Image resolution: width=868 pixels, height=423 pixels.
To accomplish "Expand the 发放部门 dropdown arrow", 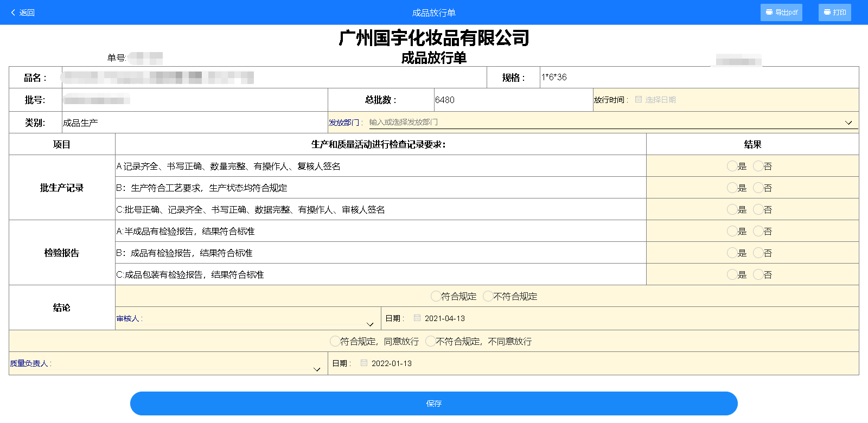I will coord(848,123).
